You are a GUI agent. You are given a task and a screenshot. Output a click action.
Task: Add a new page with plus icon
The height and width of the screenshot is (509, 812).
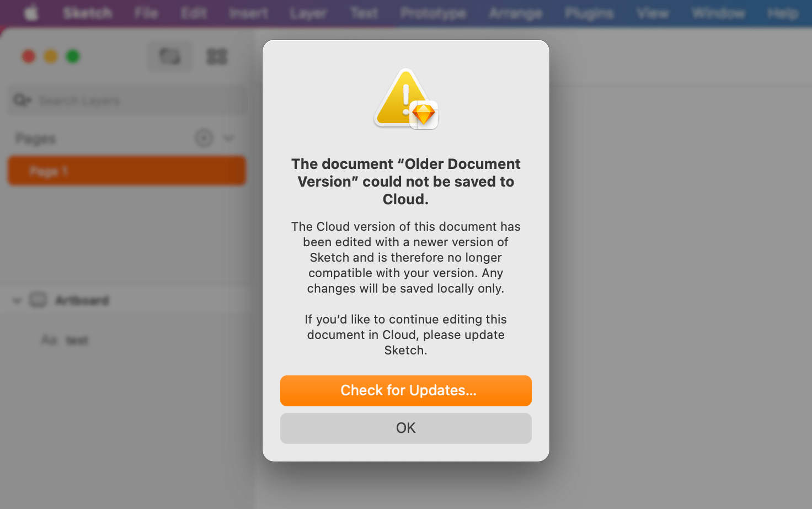pyautogui.click(x=204, y=138)
